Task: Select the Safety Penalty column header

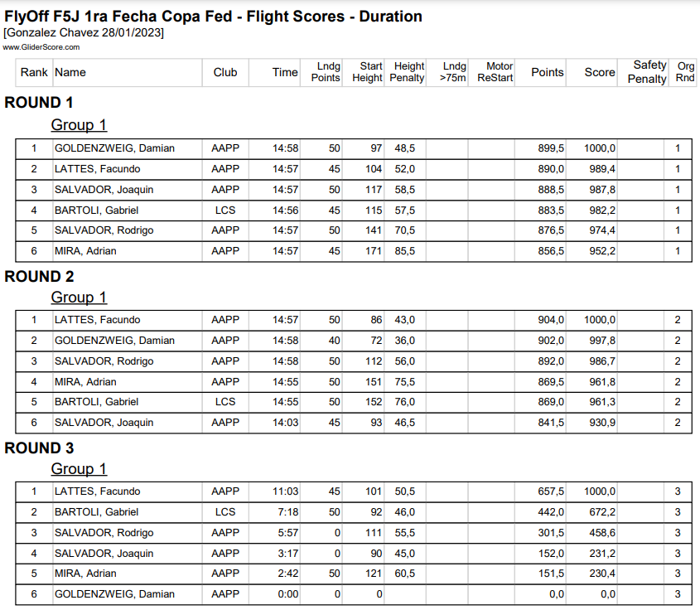Action: pos(647,72)
